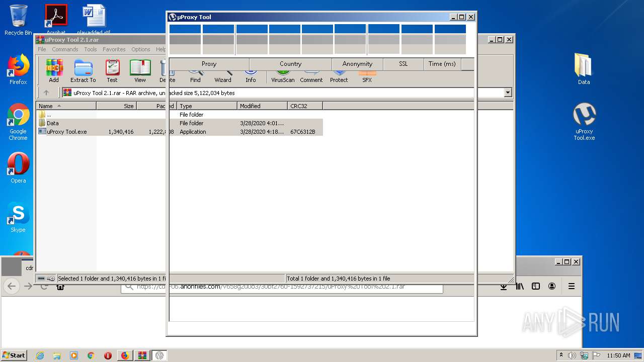Screen dimensions: 644x362
Task: Open the Data folder on desktop
Action: pos(584,69)
